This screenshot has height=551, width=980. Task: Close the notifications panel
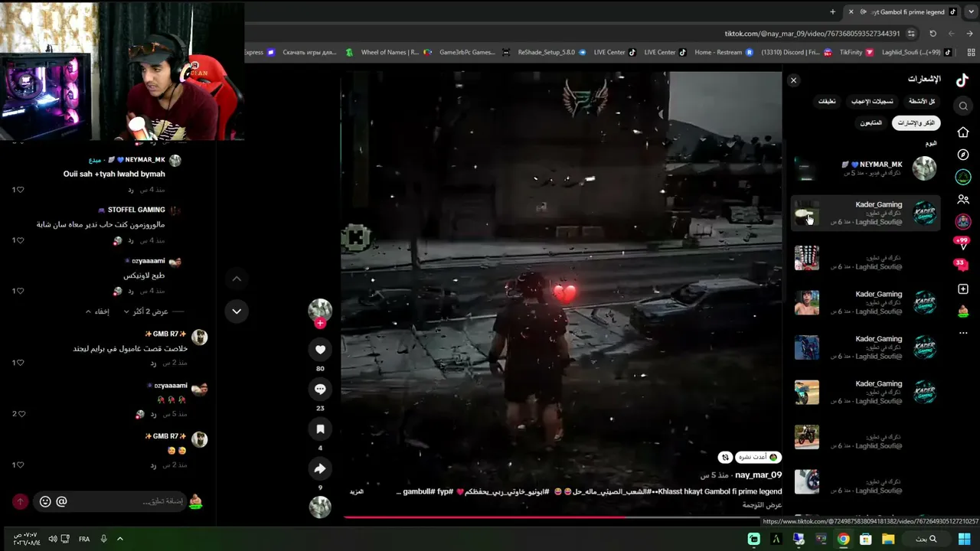[793, 80]
